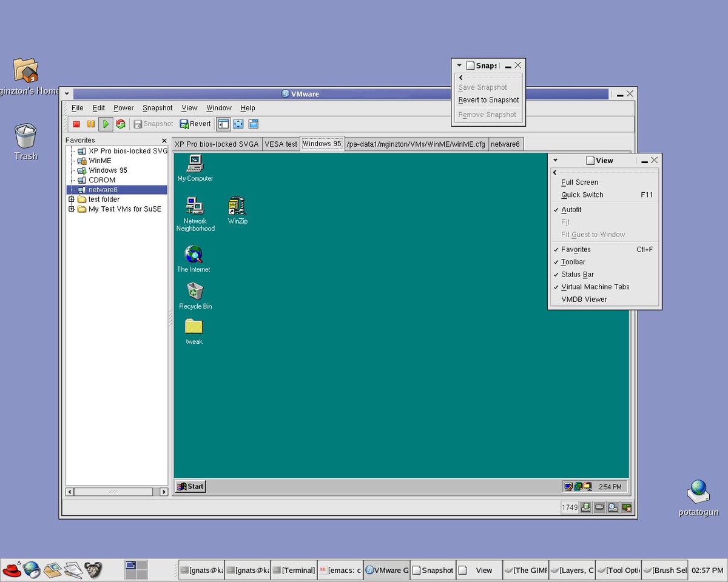Toggle Favorites check in View menu
The width and height of the screenshot is (728, 582).
[x=604, y=249]
